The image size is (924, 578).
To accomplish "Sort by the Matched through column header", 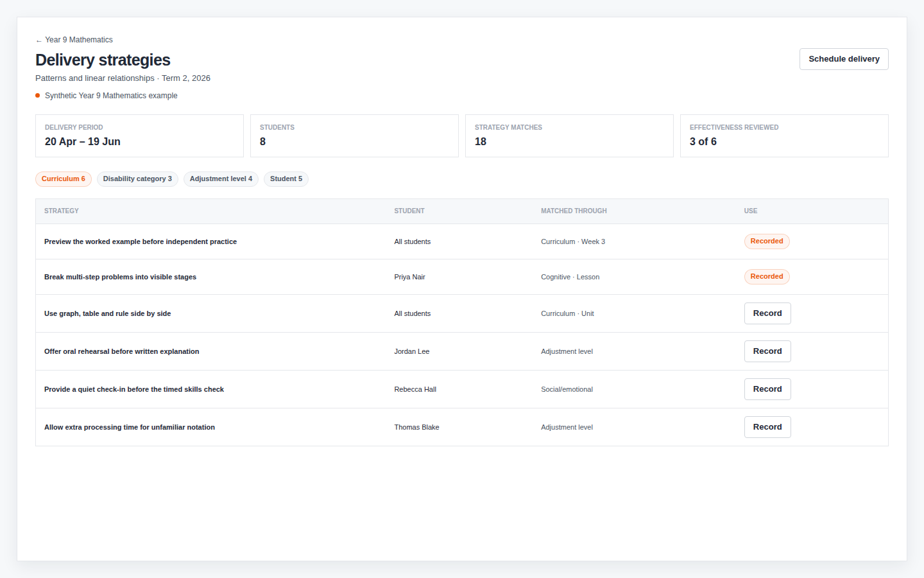I will coord(574,211).
